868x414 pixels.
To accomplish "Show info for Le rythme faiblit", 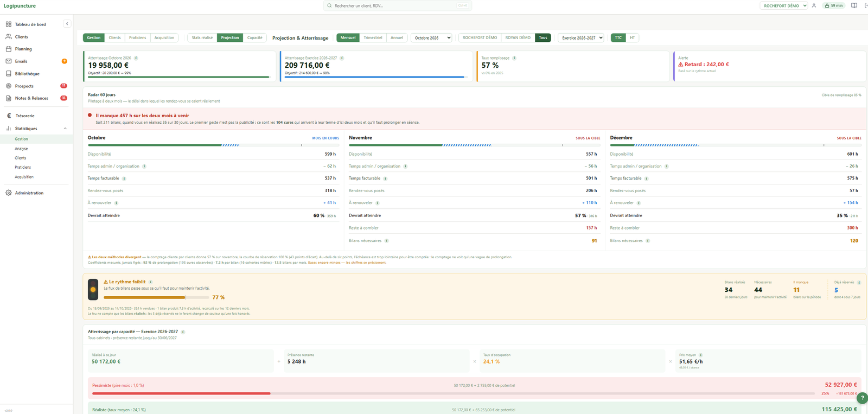I will click(x=151, y=282).
